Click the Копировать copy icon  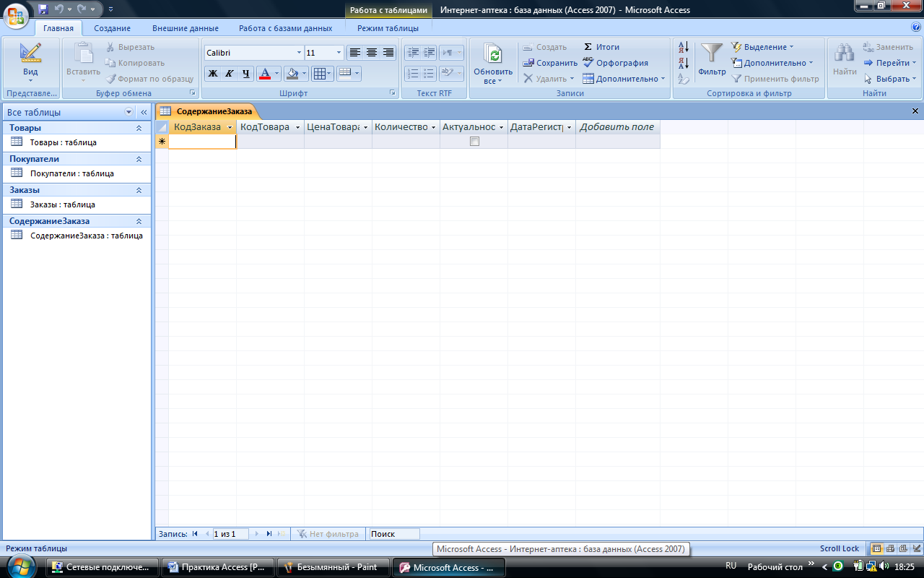tap(111, 63)
